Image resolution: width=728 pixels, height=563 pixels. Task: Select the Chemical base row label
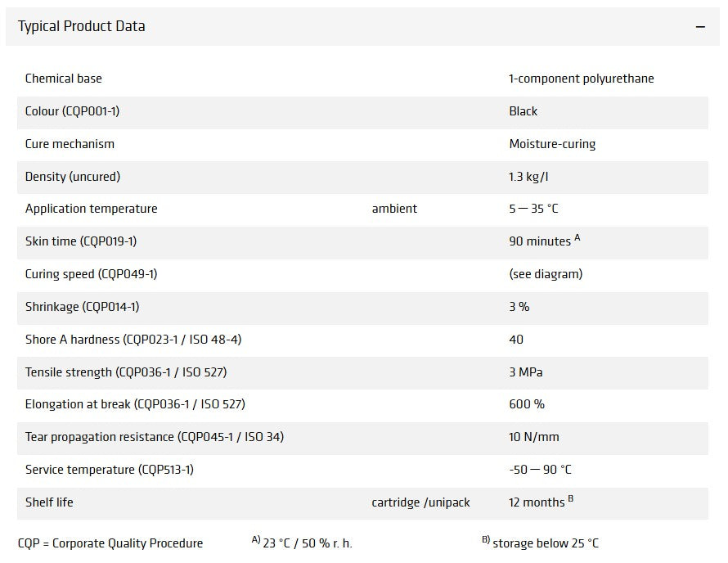tap(63, 79)
